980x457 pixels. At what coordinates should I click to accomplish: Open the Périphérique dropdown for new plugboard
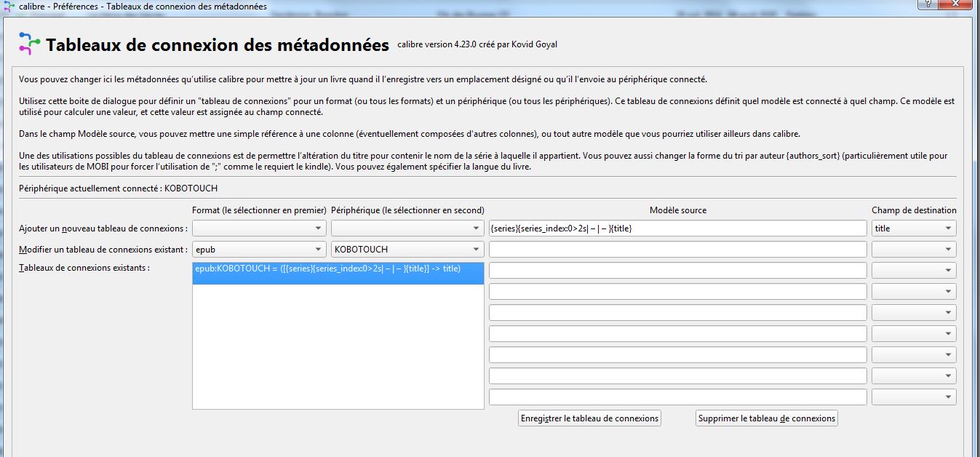point(407,228)
